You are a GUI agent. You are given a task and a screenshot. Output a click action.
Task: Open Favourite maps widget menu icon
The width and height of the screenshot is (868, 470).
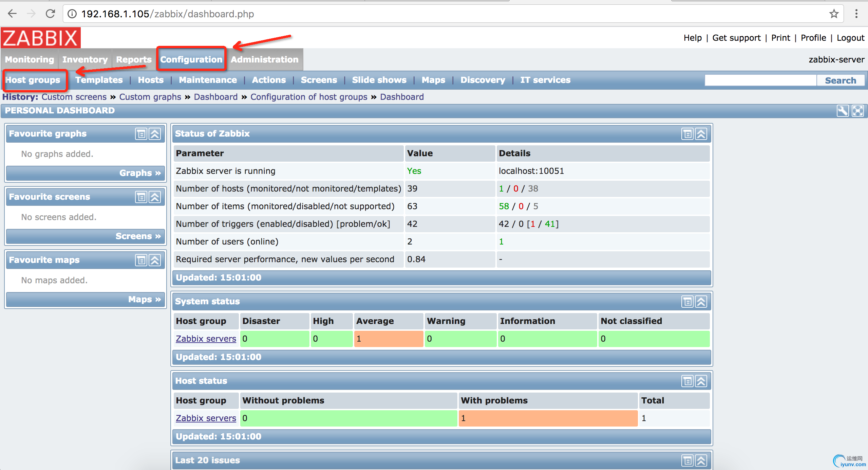coord(141,260)
